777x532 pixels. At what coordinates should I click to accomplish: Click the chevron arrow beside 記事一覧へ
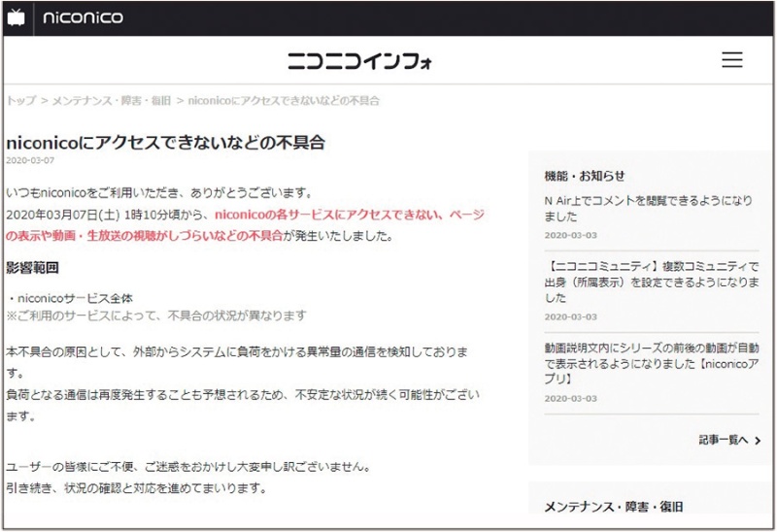click(x=758, y=441)
